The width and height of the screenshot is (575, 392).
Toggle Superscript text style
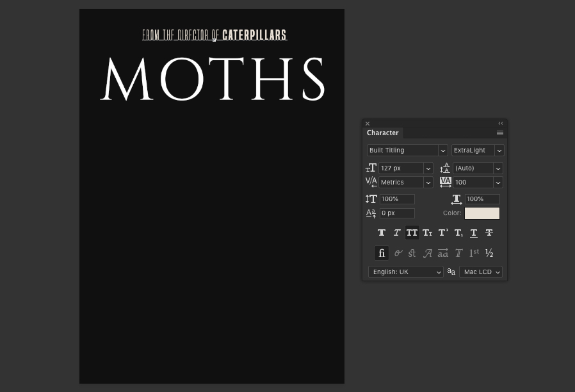click(443, 233)
